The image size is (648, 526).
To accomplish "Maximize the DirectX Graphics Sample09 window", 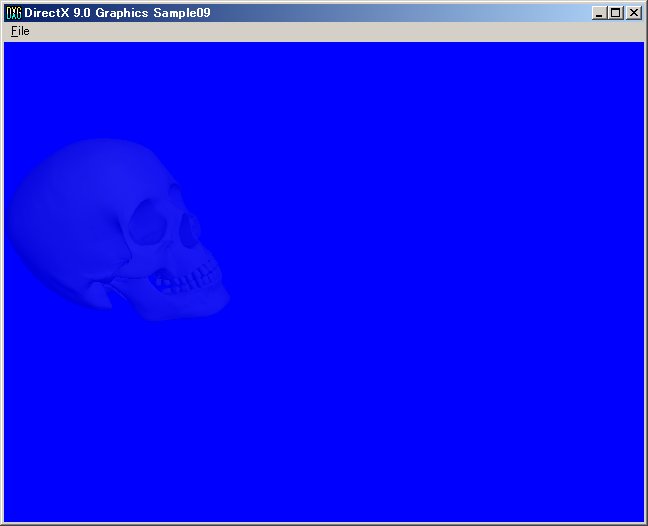I will point(615,13).
